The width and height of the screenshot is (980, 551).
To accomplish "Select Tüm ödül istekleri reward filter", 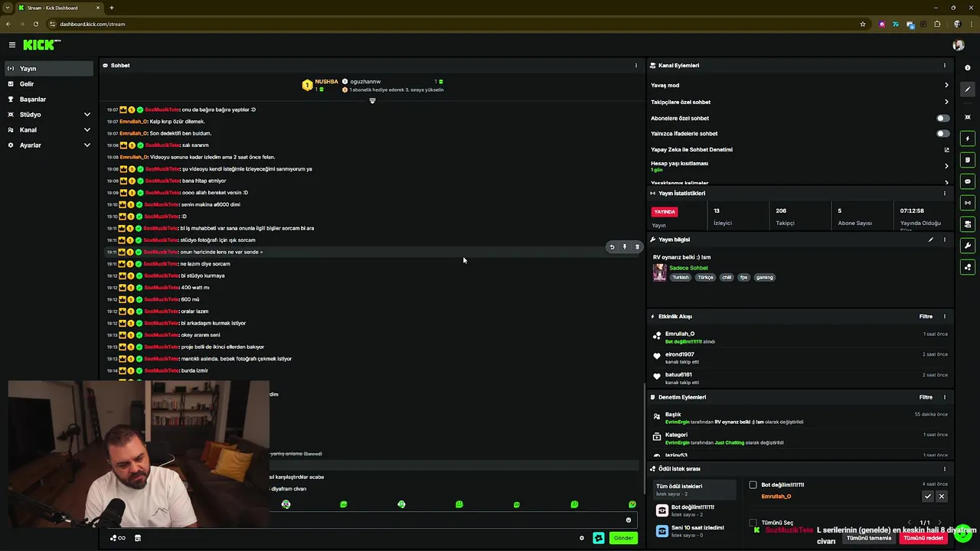I will tap(696, 489).
